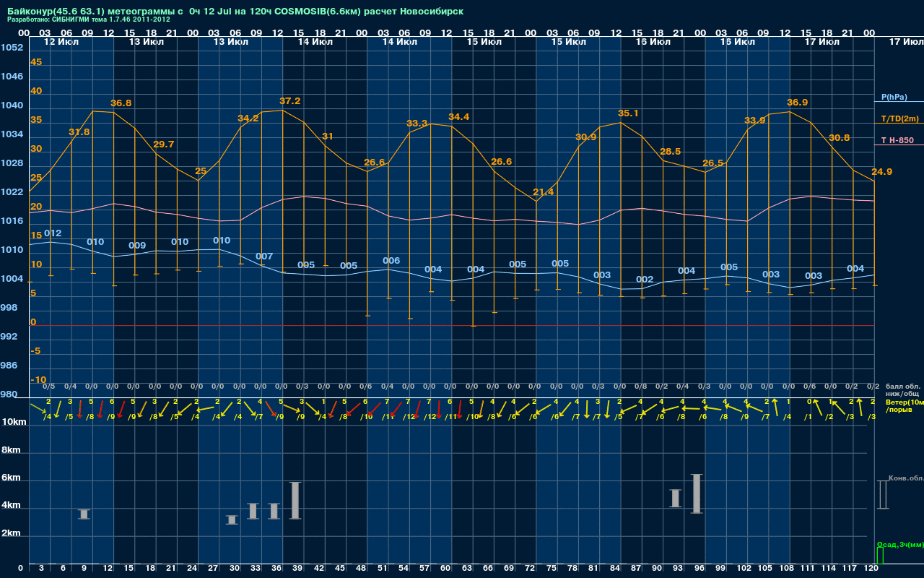The image size is (924, 578).
Task: Click the 30.9 temperature label
Action: [x=585, y=137]
